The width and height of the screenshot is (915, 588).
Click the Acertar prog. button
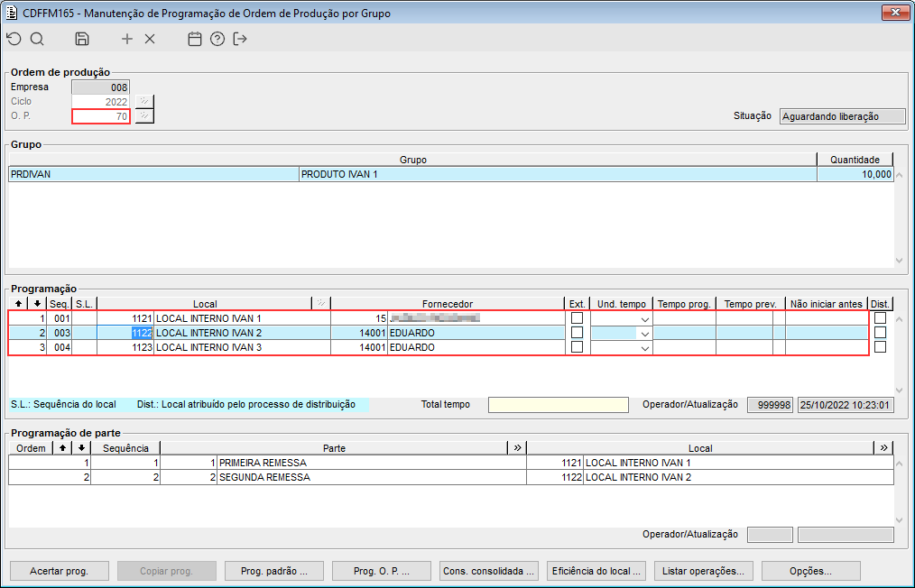60,571
